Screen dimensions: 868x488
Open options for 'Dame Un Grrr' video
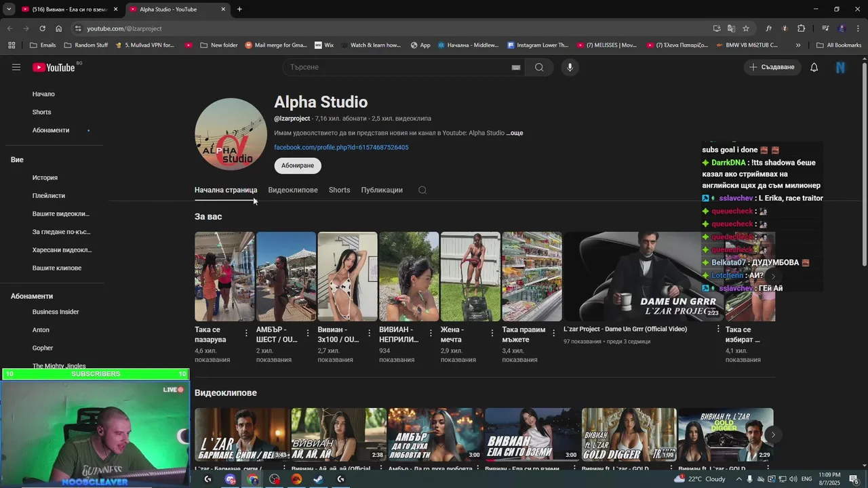718,329
